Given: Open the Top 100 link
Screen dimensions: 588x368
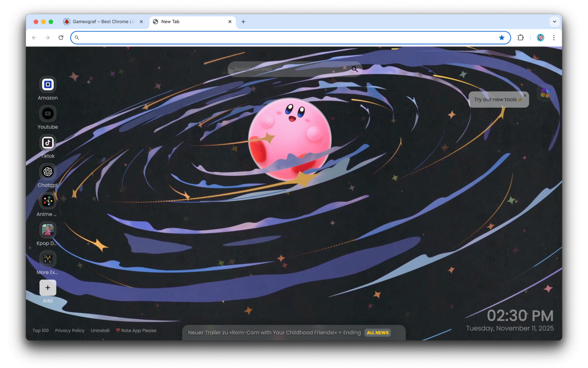Looking at the screenshot, I should (40, 330).
